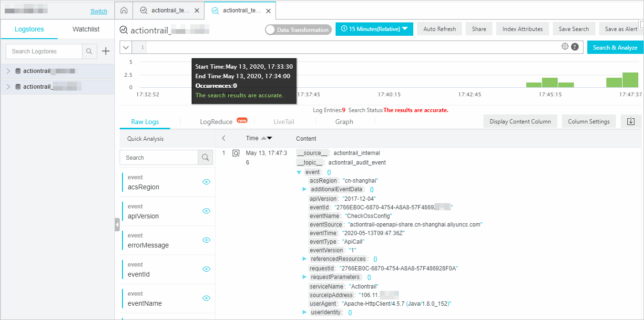Collapse the Quick Analysis panel left arrow
The height and width of the screenshot is (320, 644).
coord(224,138)
